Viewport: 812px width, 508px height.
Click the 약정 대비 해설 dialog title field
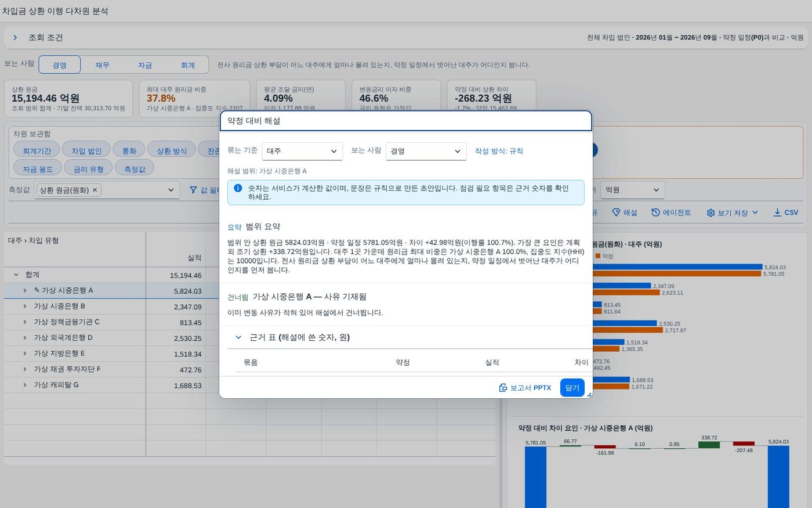[x=406, y=121]
